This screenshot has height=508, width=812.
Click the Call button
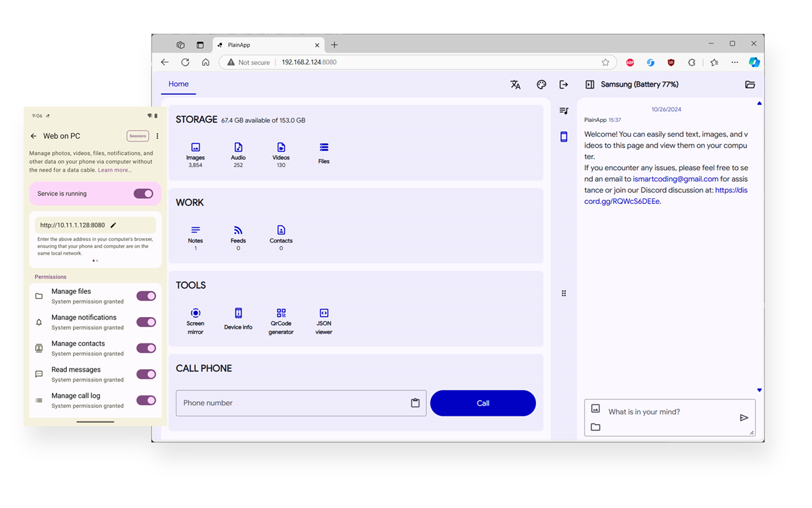click(483, 403)
